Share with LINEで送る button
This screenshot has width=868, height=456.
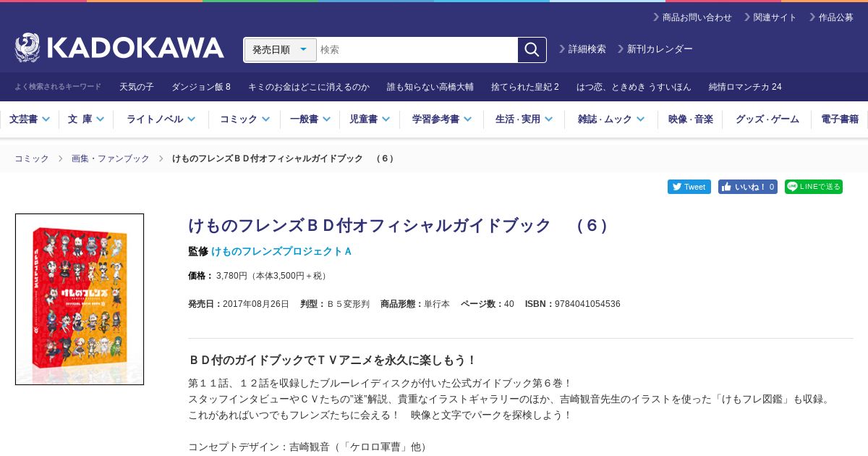click(x=814, y=187)
